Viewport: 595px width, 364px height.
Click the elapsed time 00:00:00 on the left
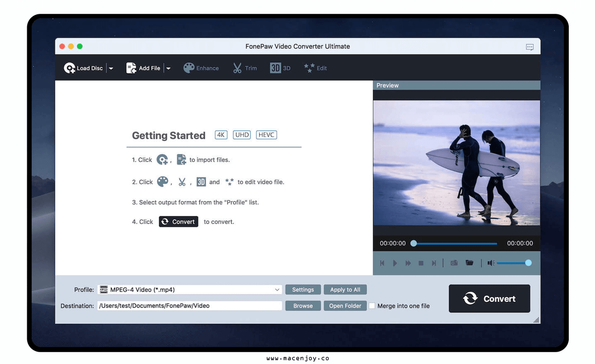tap(393, 243)
